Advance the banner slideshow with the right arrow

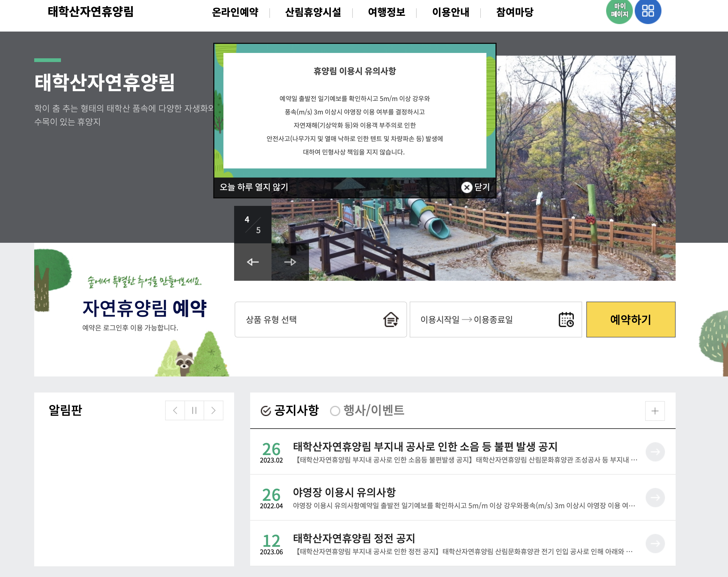[x=290, y=262]
